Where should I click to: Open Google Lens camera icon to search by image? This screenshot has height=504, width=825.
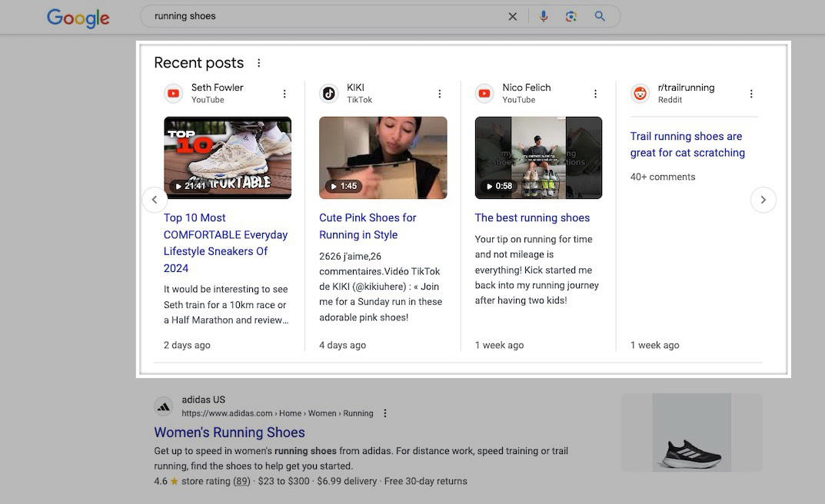(571, 16)
